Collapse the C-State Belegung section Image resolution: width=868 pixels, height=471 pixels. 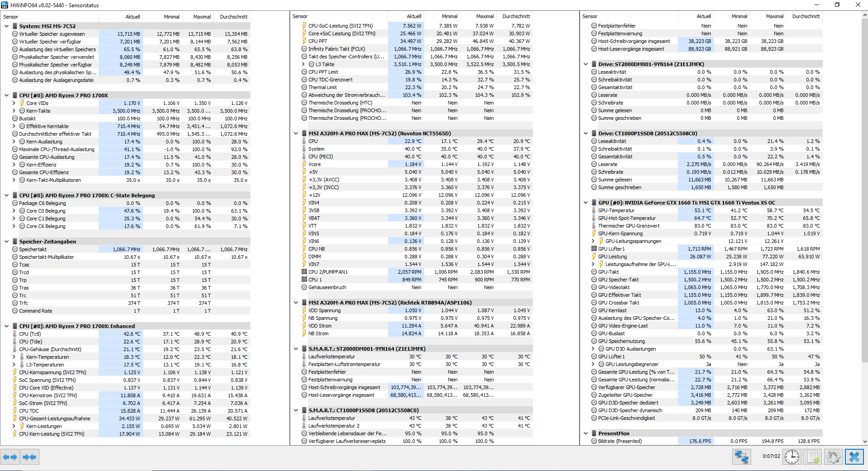6,195
